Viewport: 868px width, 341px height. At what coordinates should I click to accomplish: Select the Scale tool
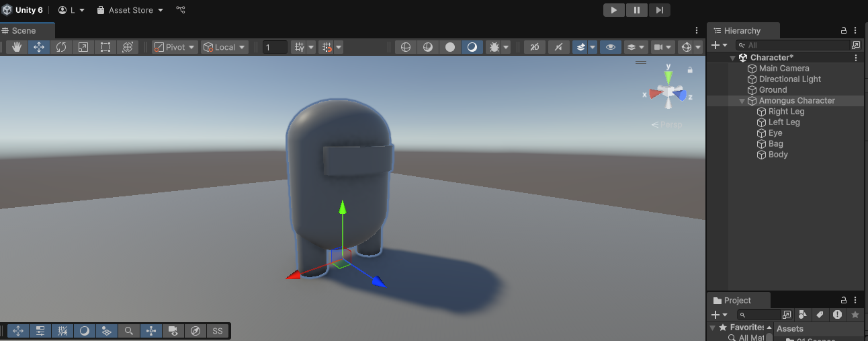point(83,47)
